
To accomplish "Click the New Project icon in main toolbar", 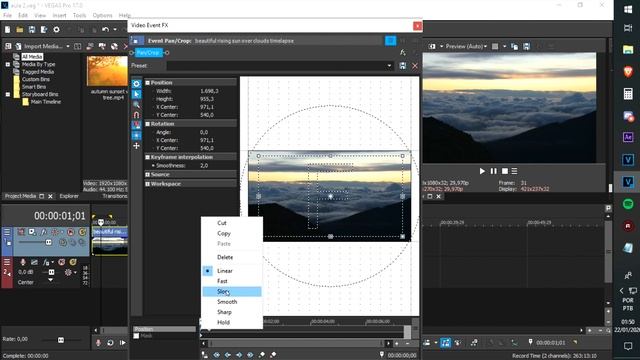I will (x=7, y=29).
